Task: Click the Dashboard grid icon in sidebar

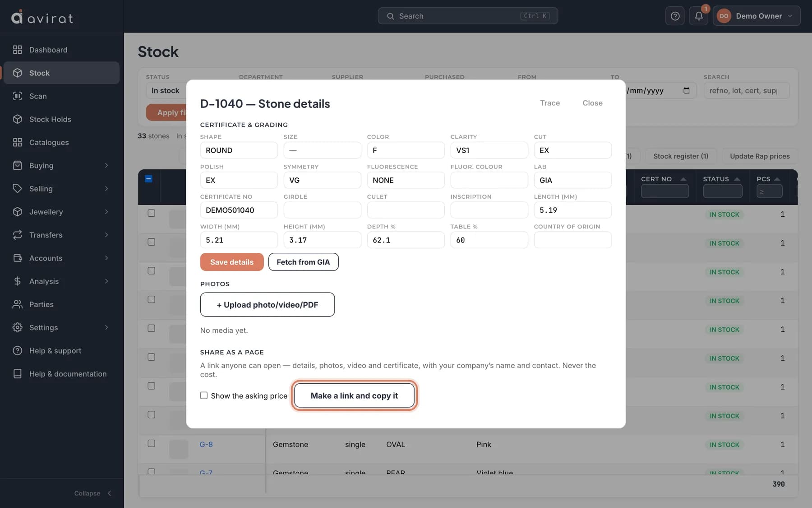Action: 17,50
